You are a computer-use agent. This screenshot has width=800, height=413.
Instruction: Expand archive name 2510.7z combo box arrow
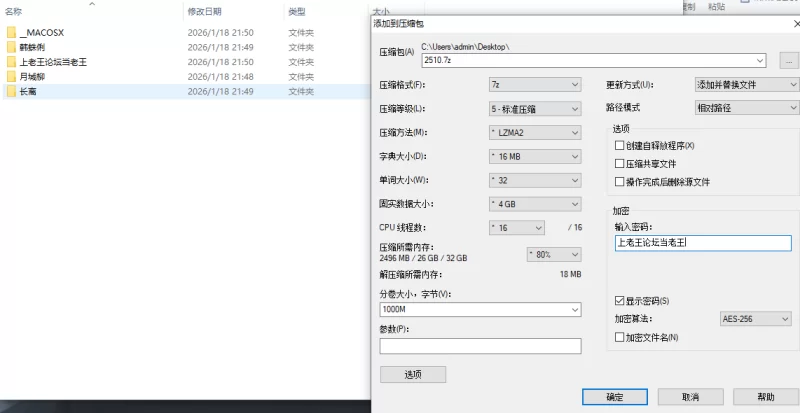coord(760,60)
